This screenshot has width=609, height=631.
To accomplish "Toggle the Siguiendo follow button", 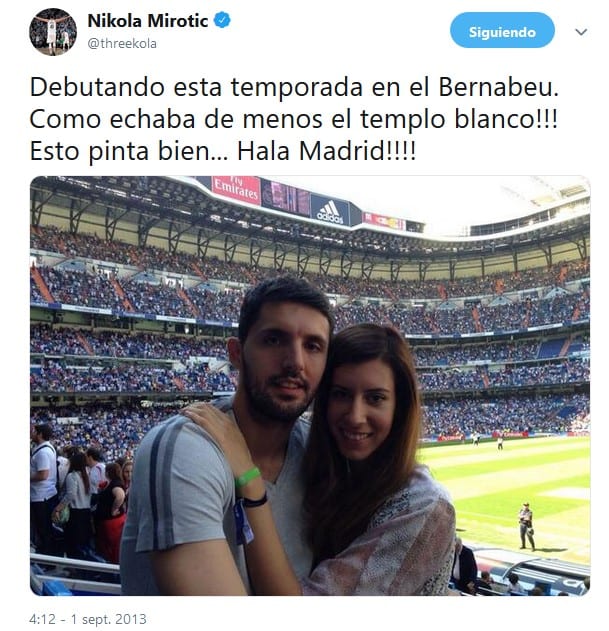I will click(502, 30).
